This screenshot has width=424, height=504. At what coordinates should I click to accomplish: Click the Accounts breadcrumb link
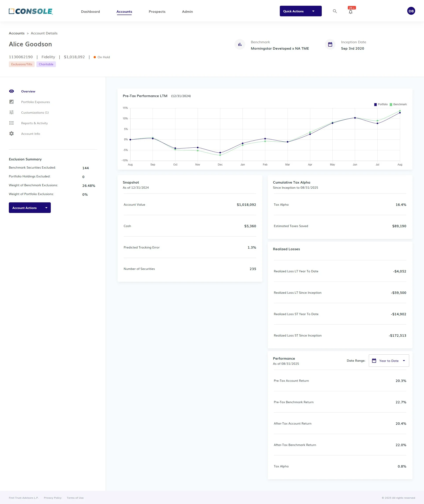(17, 33)
